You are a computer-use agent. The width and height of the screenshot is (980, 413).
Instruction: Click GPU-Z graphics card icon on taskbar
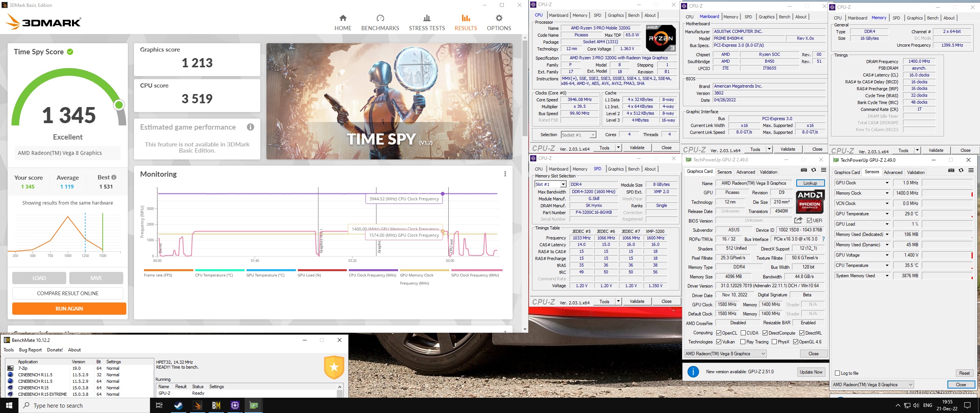pos(254,405)
